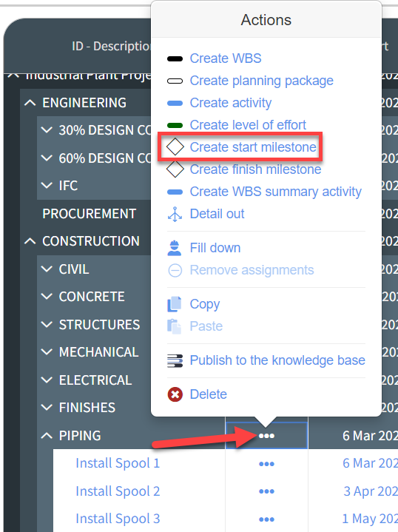
Task: Click the Copy documents icon
Action: click(x=175, y=304)
